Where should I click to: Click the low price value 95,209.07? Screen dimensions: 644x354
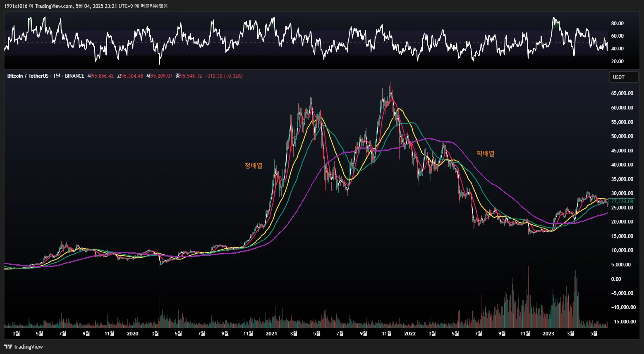(162, 76)
